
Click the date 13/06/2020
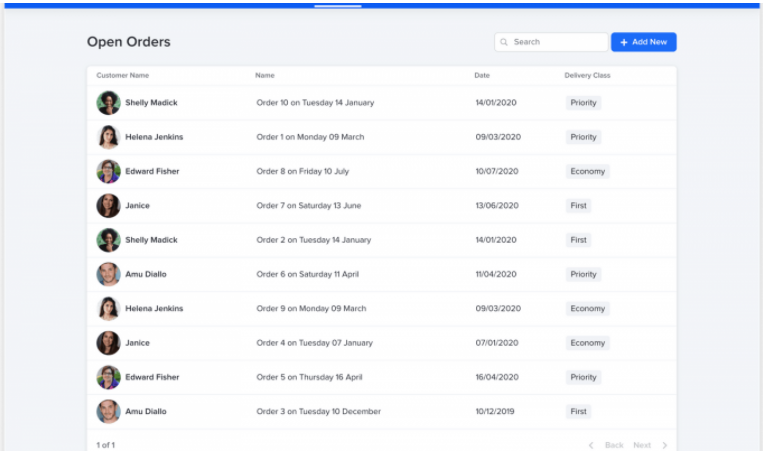pyautogui.click(x=497, y=205)
